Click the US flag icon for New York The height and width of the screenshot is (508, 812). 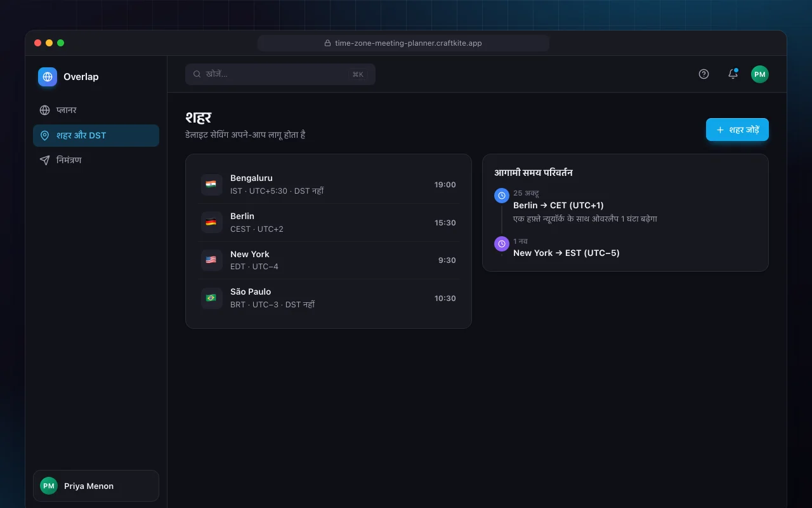(x=211, y=260)
